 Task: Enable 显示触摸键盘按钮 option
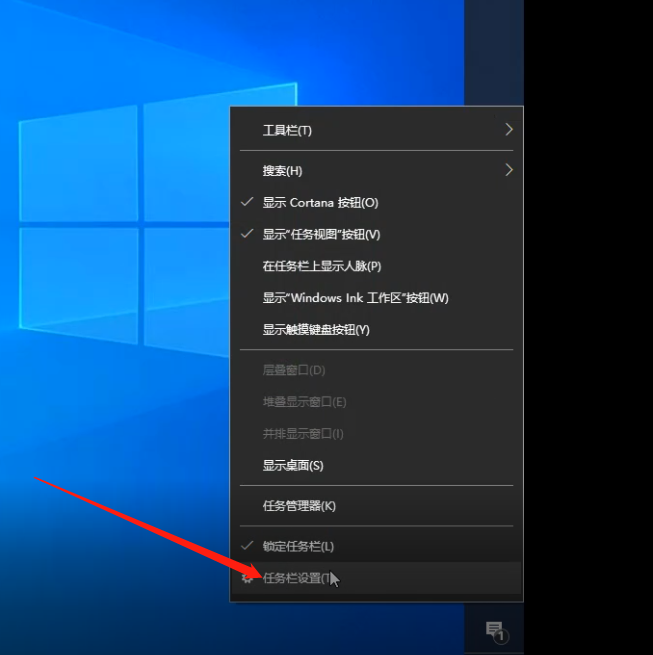click(x=316, y=330)
